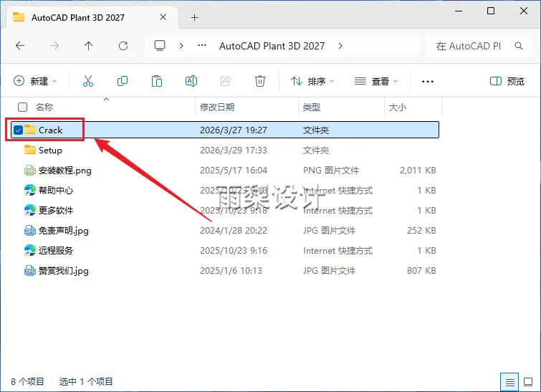Toggle the 预览 preview pane

click(507, 81)
